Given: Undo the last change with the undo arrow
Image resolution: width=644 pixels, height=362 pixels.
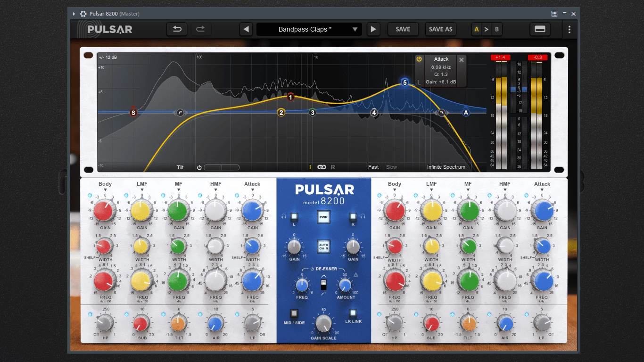Looking at the screenshot, I should pos(177,29).
